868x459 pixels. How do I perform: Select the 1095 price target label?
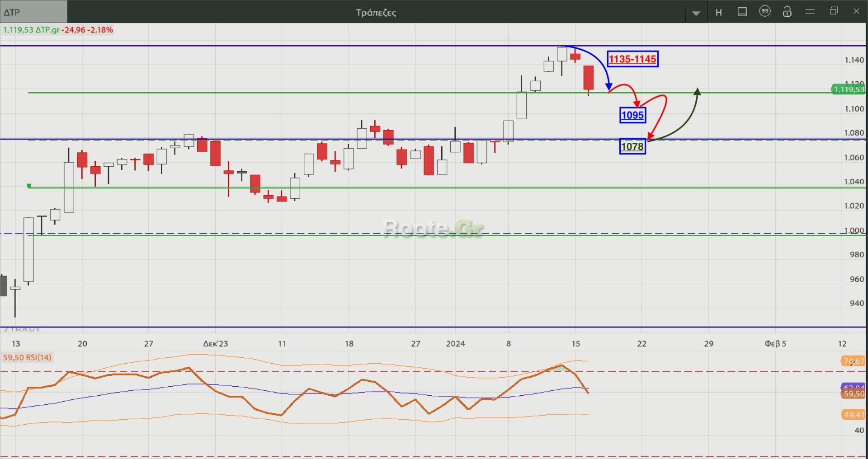[632, 115]
